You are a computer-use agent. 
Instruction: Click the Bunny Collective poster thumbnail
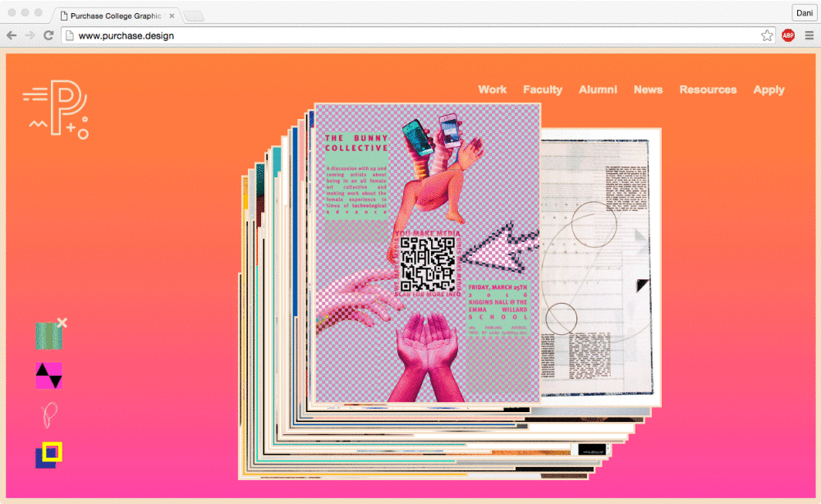(x=427, y=250)
